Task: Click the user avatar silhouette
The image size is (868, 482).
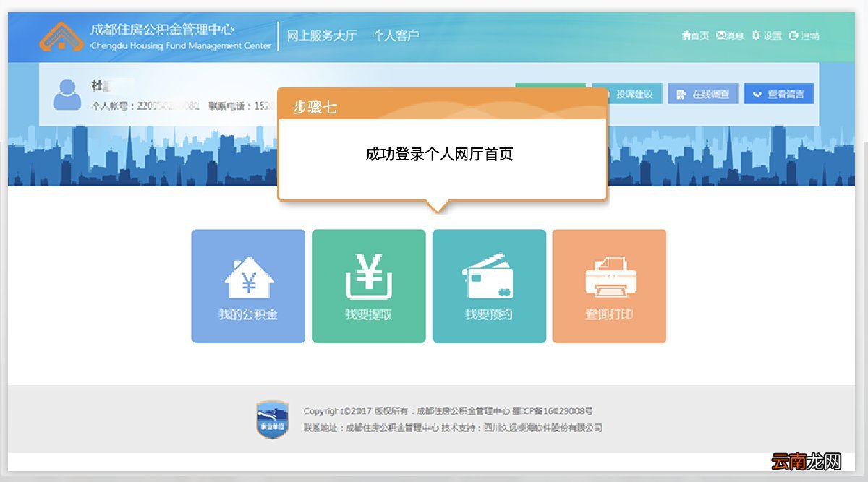Action: click(x=68, y=92)
